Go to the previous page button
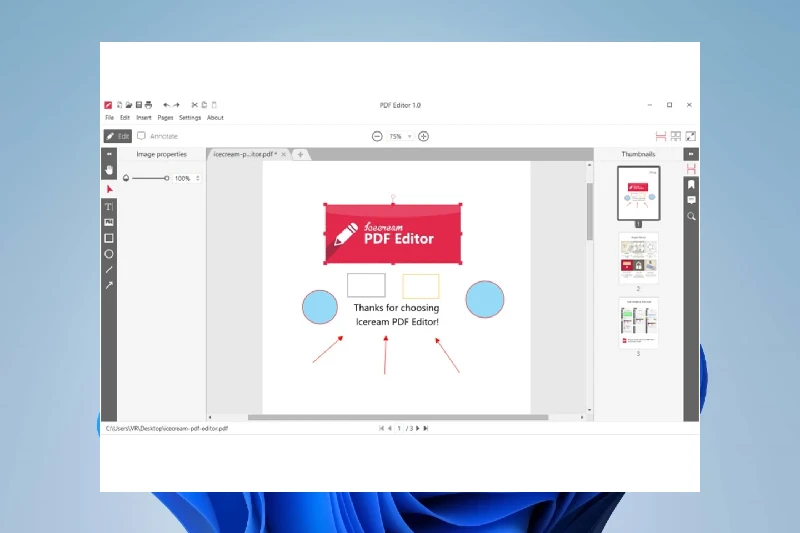Screen dimensions: 800x533 [390, 428]
